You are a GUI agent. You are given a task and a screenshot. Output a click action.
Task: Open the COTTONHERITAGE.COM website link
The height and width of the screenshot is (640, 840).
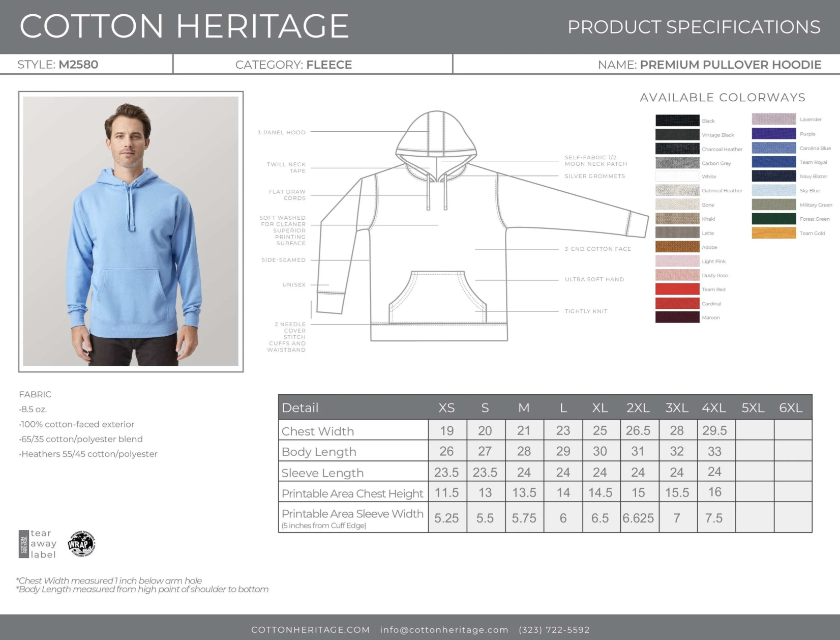click(311, 630)
